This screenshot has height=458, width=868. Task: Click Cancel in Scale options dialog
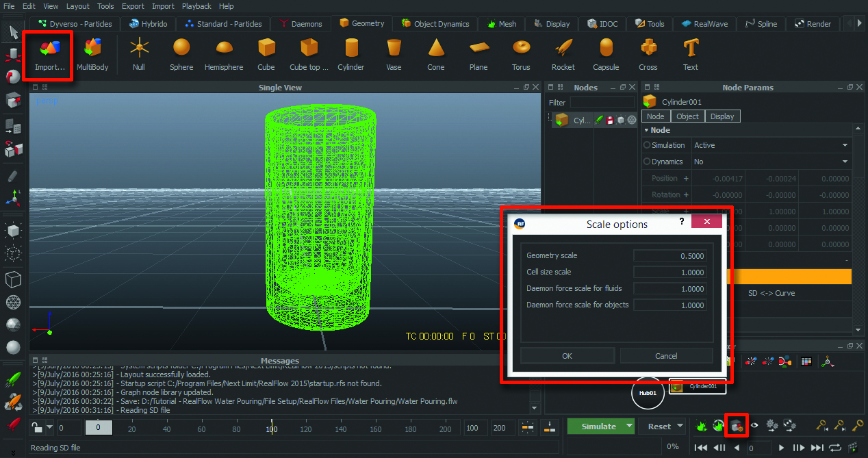coord(666,355)
